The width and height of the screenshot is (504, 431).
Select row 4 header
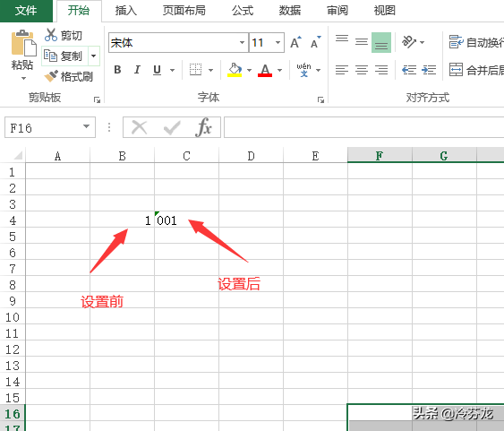coord(13,220)
